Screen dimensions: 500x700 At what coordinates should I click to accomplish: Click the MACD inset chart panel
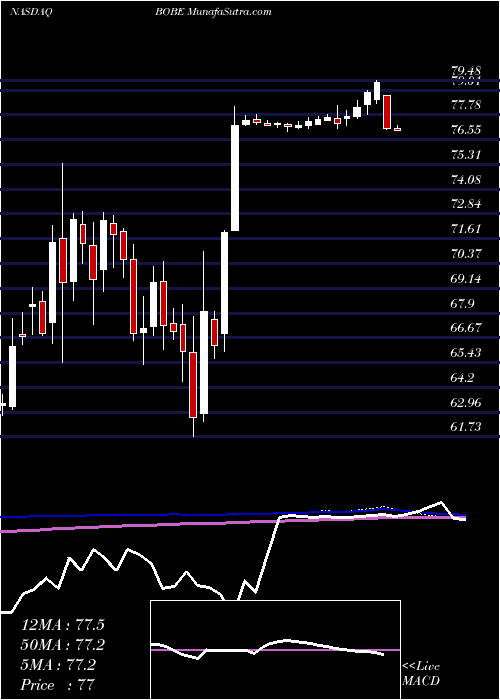click(x=275, y=650)
